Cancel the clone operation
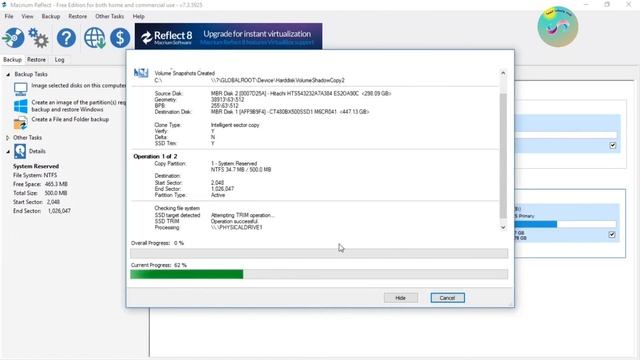Viewport: 640px width, 360px height. pyautogui.click(x=447, y=298)
